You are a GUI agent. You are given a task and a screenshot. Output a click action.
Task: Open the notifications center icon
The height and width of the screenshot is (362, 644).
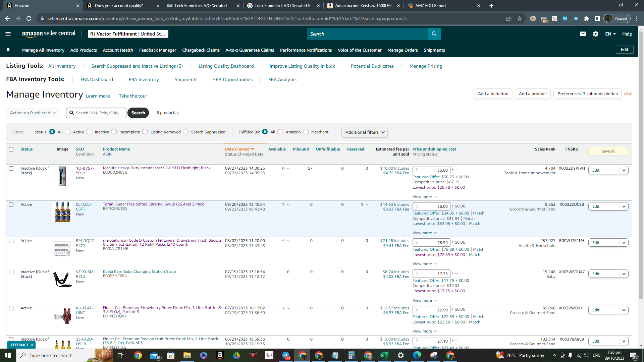coord(634,355)
